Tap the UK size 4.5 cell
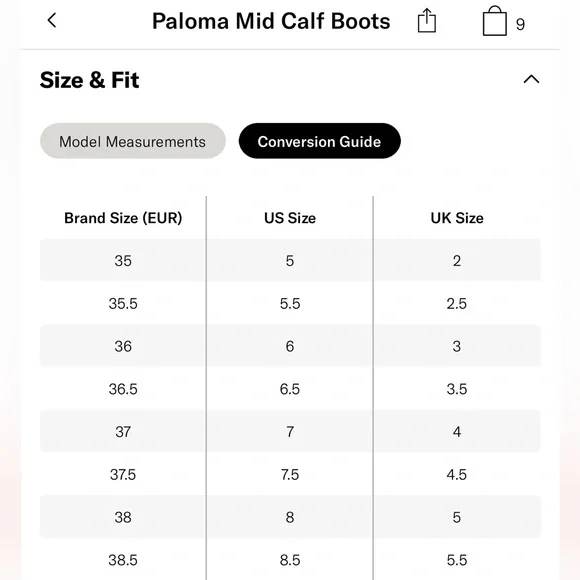This screenshot has height=580, width=580. pos(457,475)
